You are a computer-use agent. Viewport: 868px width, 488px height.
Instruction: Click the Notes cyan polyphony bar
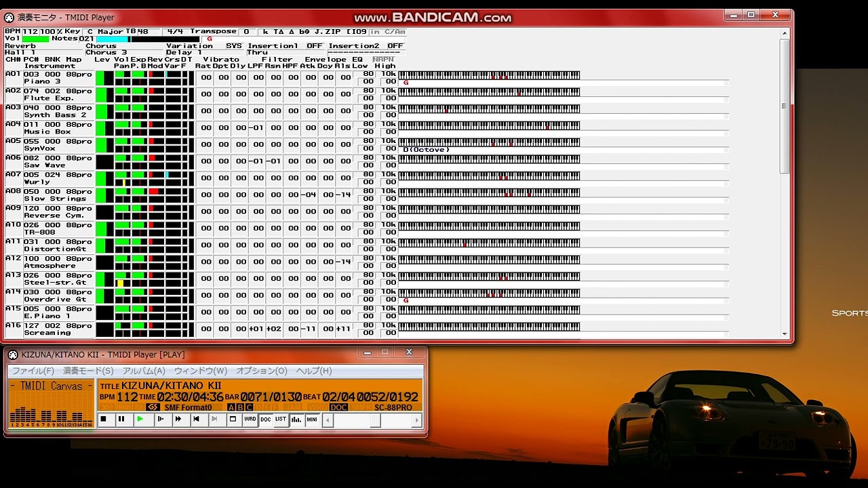113,39
